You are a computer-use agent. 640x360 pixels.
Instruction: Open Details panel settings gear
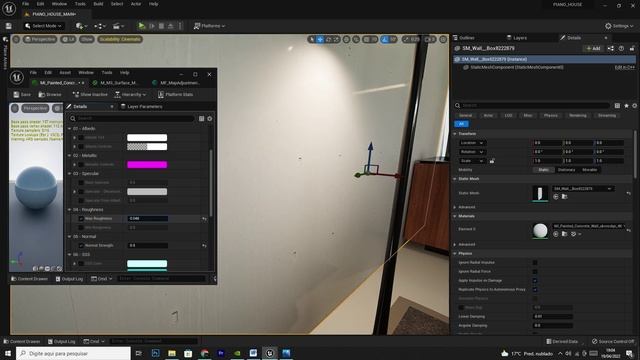[x=634, y=105]
